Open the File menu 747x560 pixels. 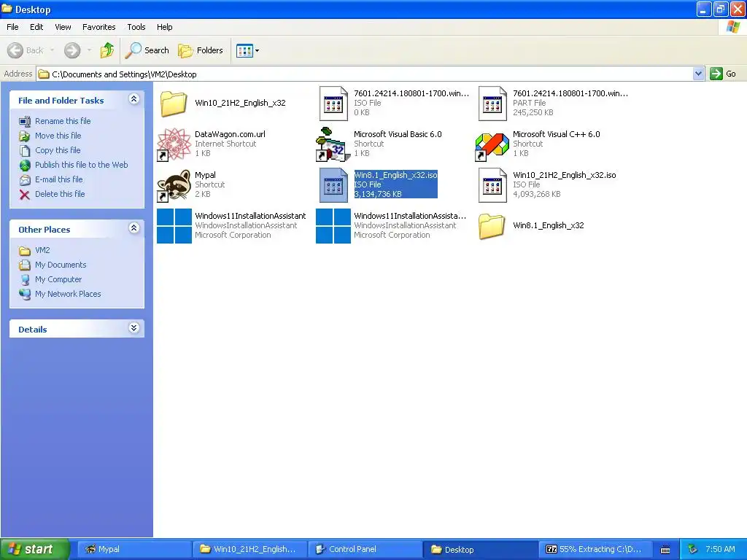[x=12, y=27]
